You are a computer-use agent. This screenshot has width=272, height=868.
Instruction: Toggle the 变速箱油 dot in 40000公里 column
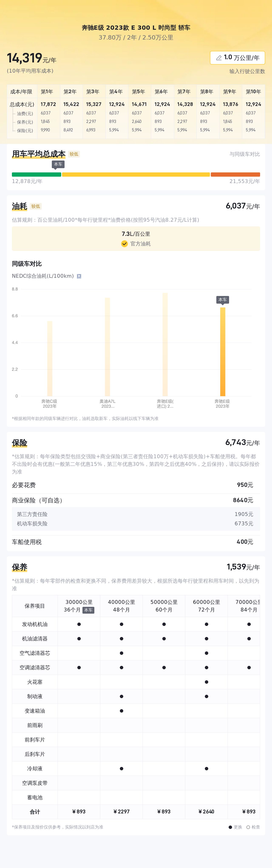pyautogui.click(x=121, y=711)
